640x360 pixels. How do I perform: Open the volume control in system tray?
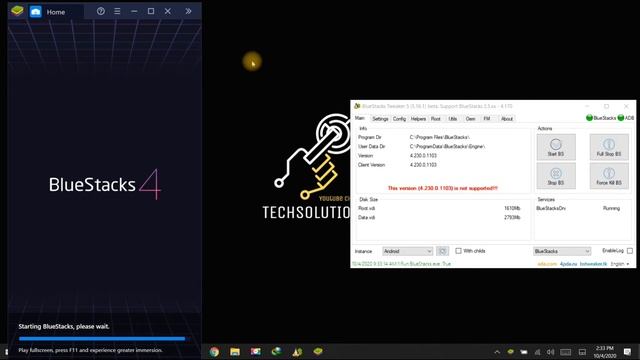click(551, 352)
